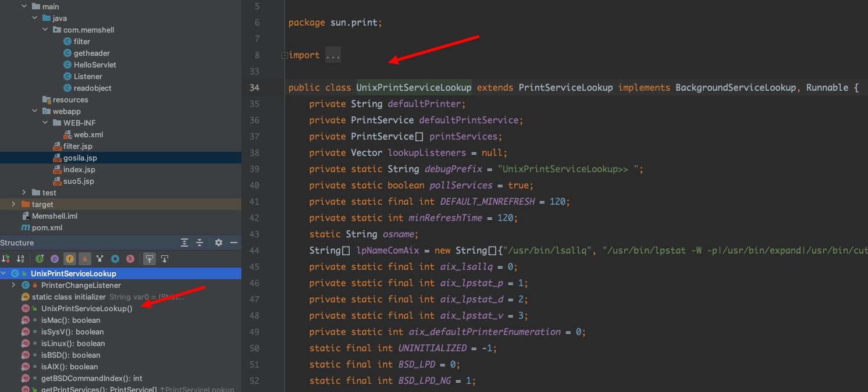Viewport: 868px width, 392px height.
Task: Expand PrinterChangeListener inner class node
Action: point(13,286)
